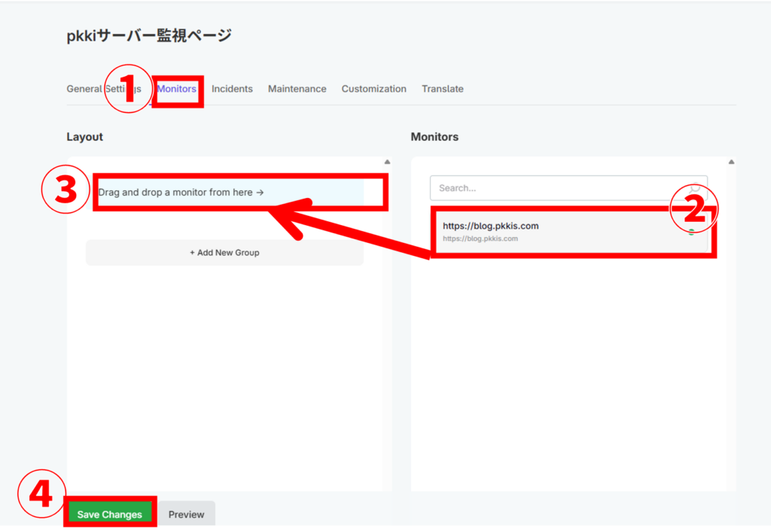This screenshot has height=532, width=771.
Task: Switch to the Monitors tab
Action: point(176,88)
